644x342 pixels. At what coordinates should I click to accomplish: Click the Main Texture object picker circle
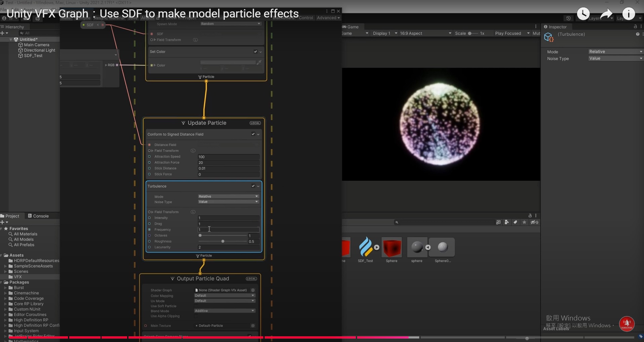pos(253,326)
